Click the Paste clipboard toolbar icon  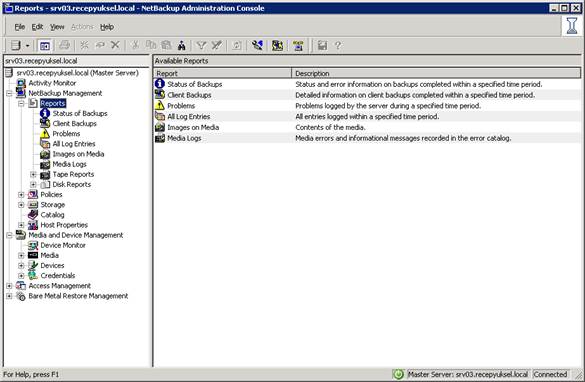click(x=166, y=45)
